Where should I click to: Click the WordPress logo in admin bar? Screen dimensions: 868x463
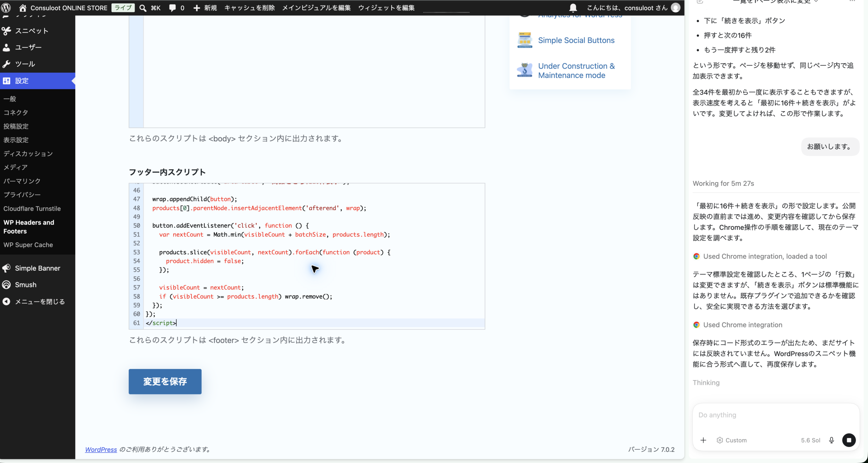6,7
